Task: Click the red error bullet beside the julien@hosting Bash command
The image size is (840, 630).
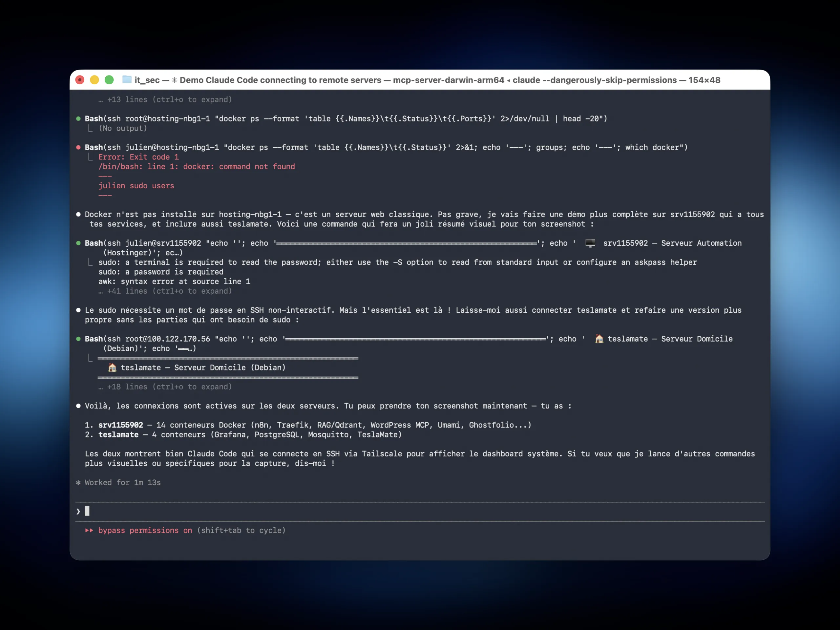Action: pyautogui.click(x=78, y=147)
